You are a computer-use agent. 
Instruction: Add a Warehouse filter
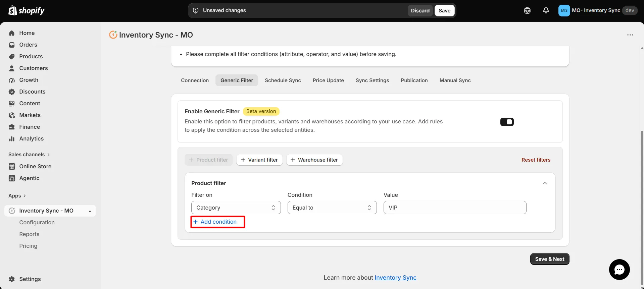pyautogui.click(x=314, y=160)
